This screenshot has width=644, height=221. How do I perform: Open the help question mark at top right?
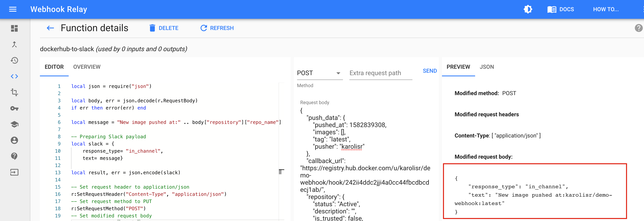point(639,28)
